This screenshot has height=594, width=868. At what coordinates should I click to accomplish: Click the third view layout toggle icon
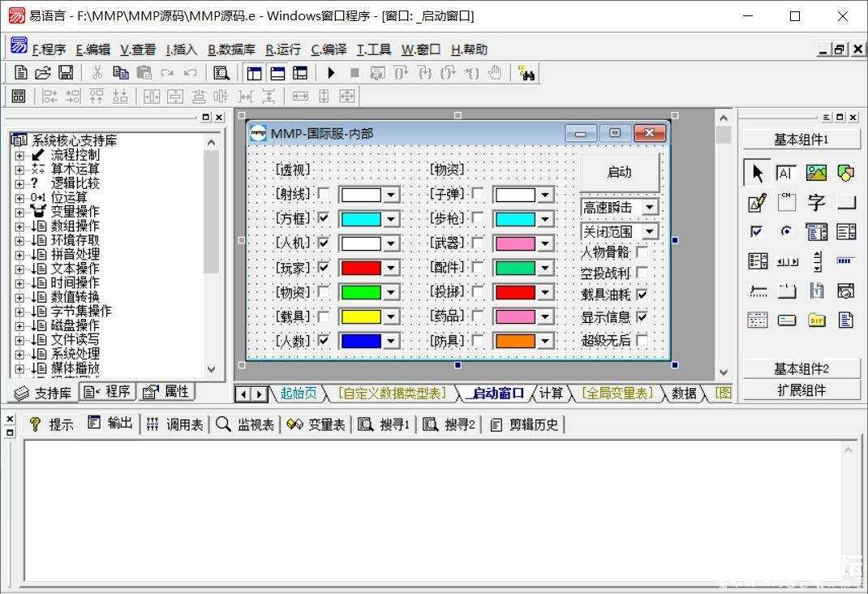click(x=300, y=72)
